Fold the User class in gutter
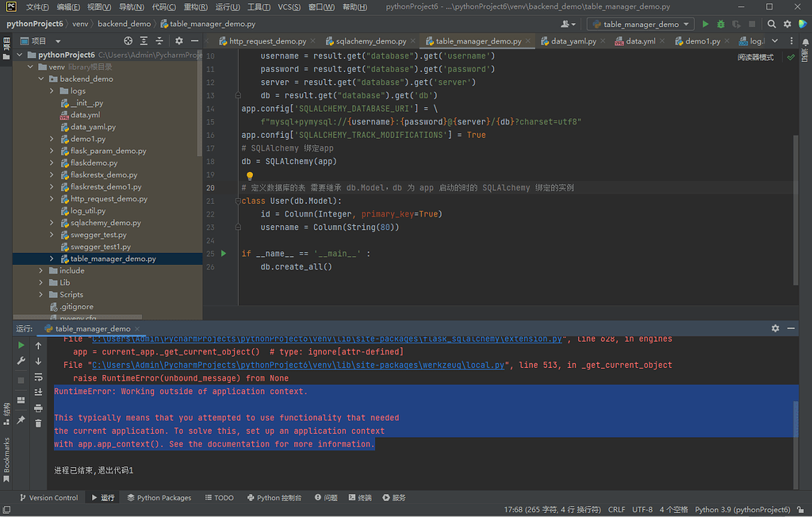Viewport: 812px width, 517px height. point(238,201)
